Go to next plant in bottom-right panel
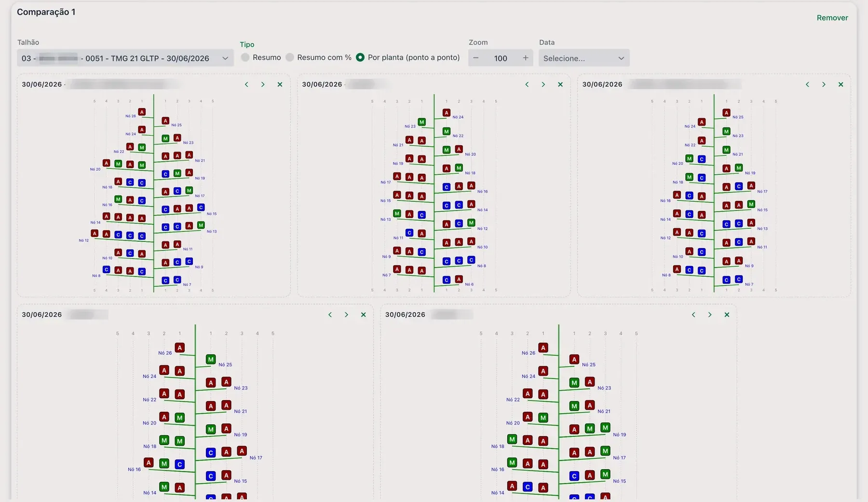Image resolution: width=868 pixels, height=502 pixels. click(x=710, y=315)
